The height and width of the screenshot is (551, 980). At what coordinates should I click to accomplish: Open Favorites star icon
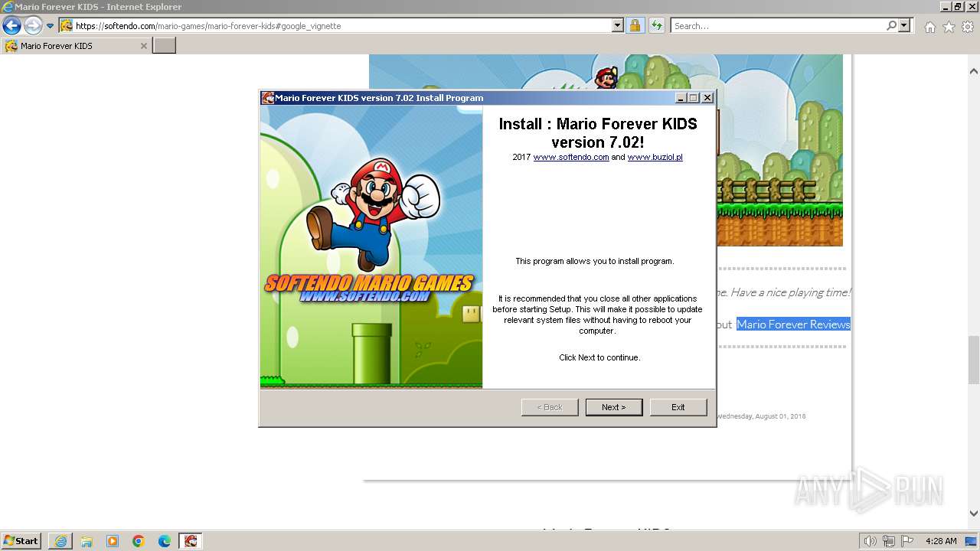(949, 27)
